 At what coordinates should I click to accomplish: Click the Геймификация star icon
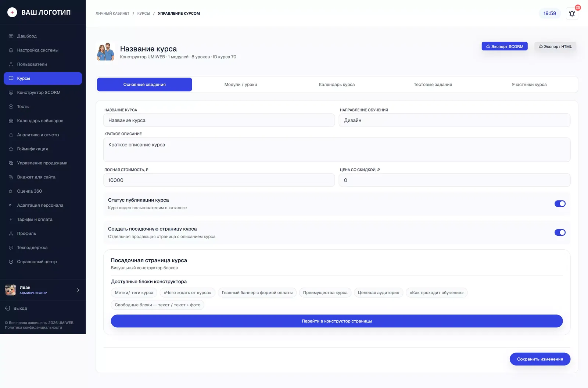click(11, 149)
